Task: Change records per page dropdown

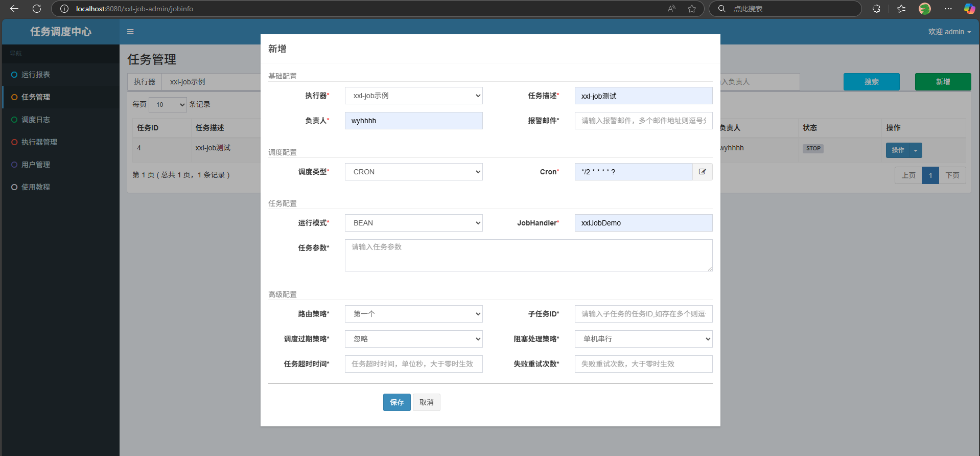Action: tap(168, 105)
